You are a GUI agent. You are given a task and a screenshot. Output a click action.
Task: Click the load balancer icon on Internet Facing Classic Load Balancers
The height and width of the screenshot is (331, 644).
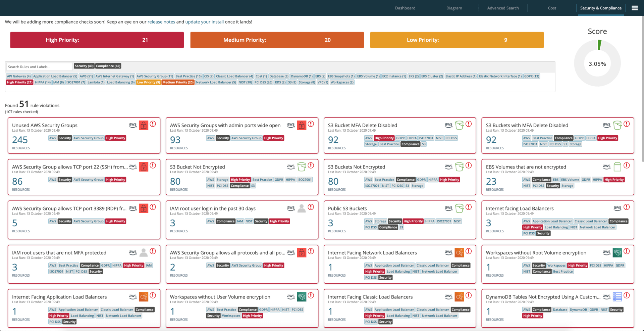point(460,297)
